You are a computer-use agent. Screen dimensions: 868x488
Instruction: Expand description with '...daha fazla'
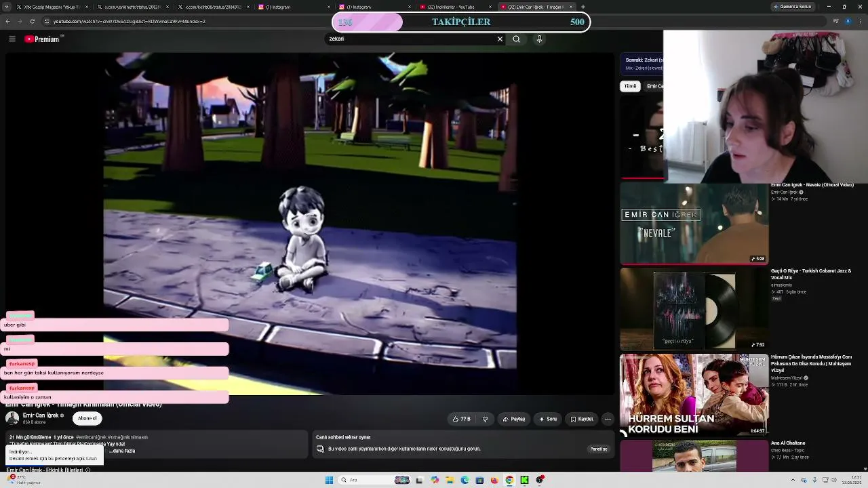(x=123, y=451)
